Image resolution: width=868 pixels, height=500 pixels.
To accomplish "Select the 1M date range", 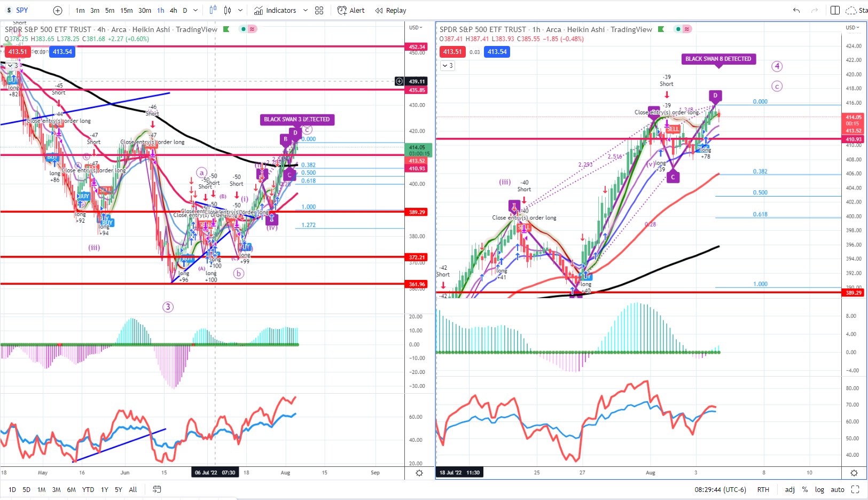I will click(41, 489).
